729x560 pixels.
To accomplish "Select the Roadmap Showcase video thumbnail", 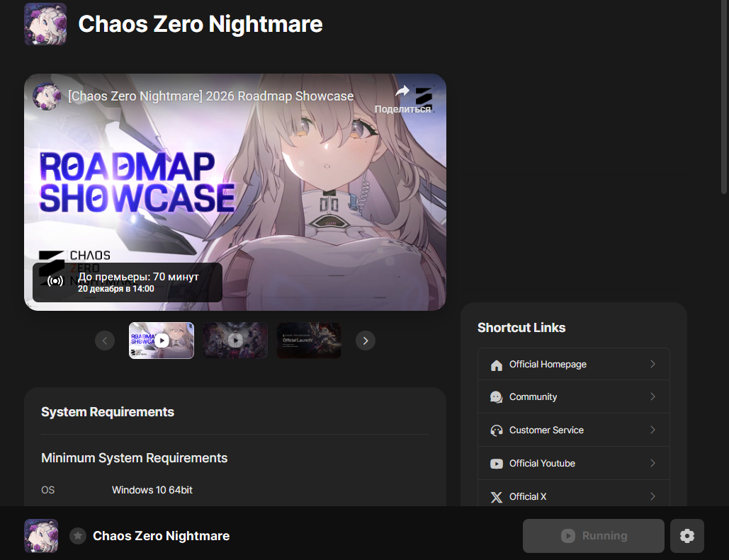I will point(162,341).
